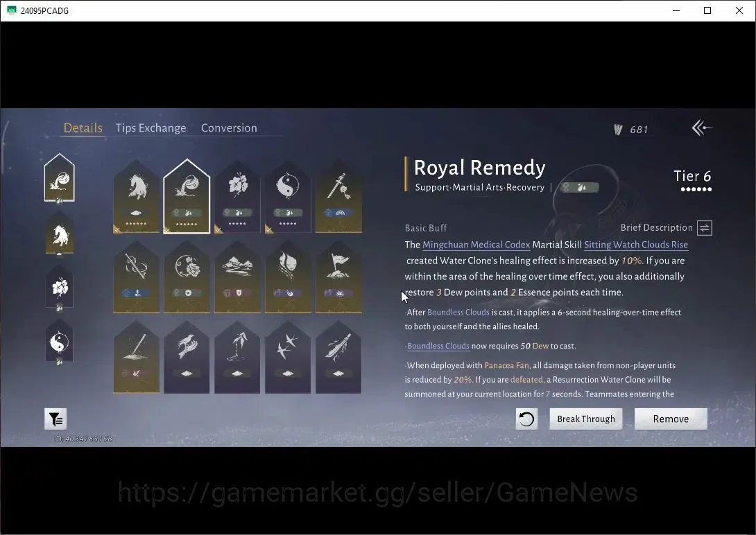
Task: Toggle the Brief Description switch
Action: click(x=705, y=228)
